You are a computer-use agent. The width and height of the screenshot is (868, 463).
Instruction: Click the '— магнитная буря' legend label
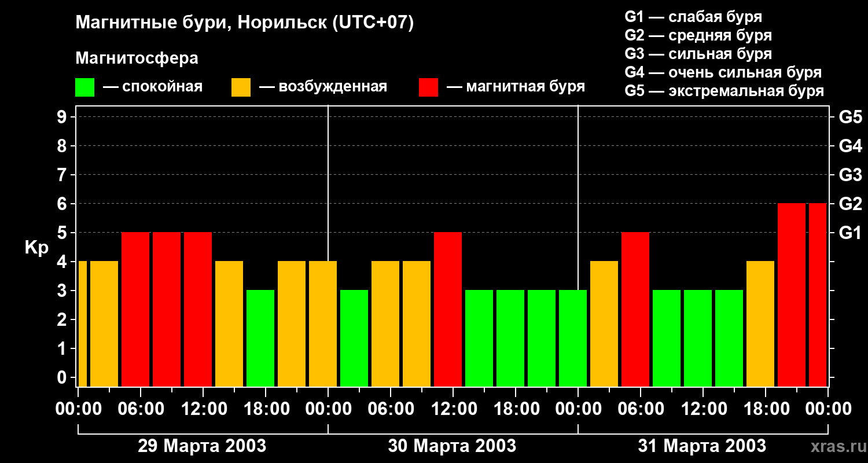click(516, 87)
